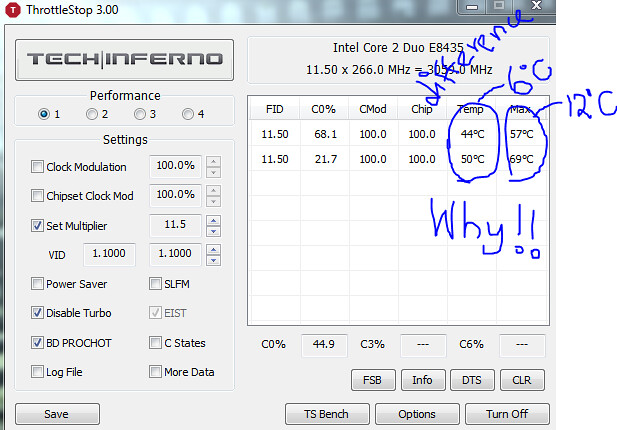Increase Chipset Clock Mod with up arrow
Image resolution: width=617 pixels, height=430 pixels.
213,190
